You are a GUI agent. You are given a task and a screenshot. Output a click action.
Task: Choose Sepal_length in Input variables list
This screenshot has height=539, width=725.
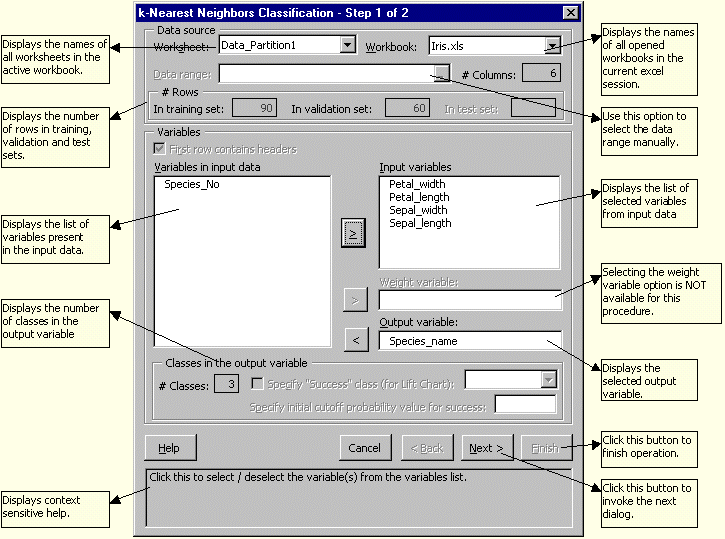pyautogui.click(x=420, y=223)
